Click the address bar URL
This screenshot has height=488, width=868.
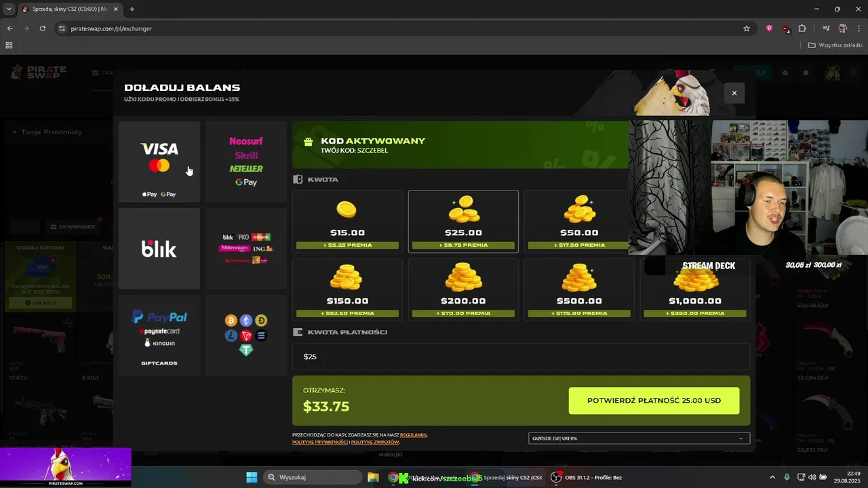coord(111,28)
